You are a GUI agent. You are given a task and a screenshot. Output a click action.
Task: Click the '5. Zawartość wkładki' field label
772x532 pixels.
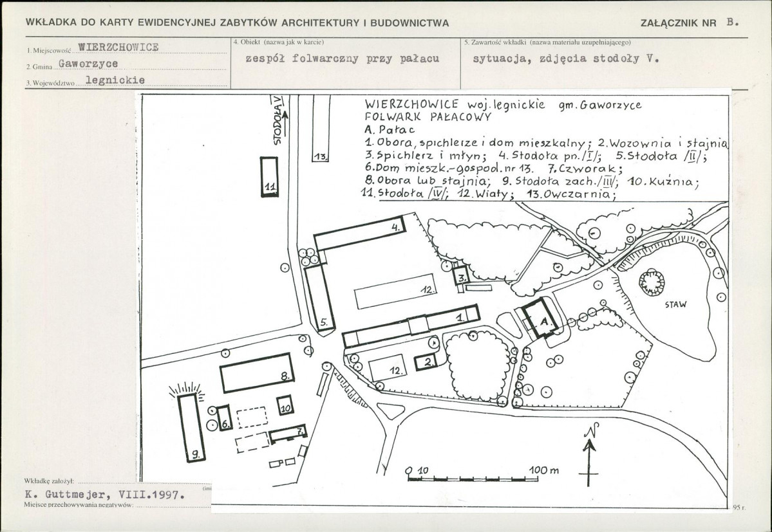click(x=547, y=42)
